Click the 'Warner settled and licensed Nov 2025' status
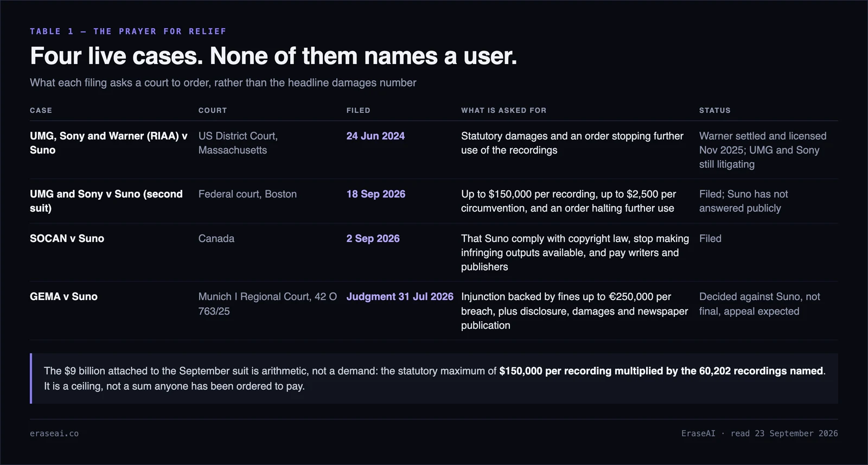The width and height of the screenshot is (868, 465). (763, 150)
